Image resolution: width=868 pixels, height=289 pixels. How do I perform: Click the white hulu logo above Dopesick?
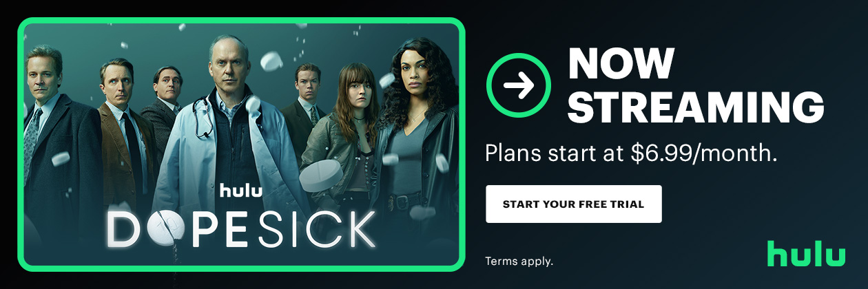click(240, 190)
